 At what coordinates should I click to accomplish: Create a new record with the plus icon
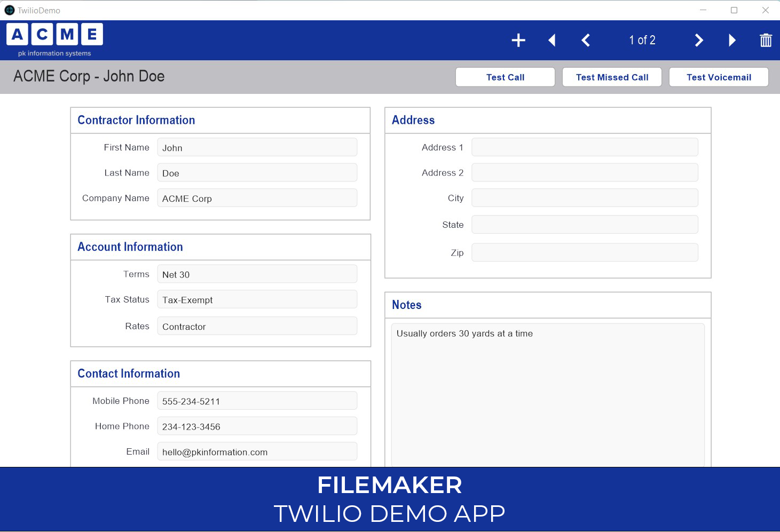(517, 40)
